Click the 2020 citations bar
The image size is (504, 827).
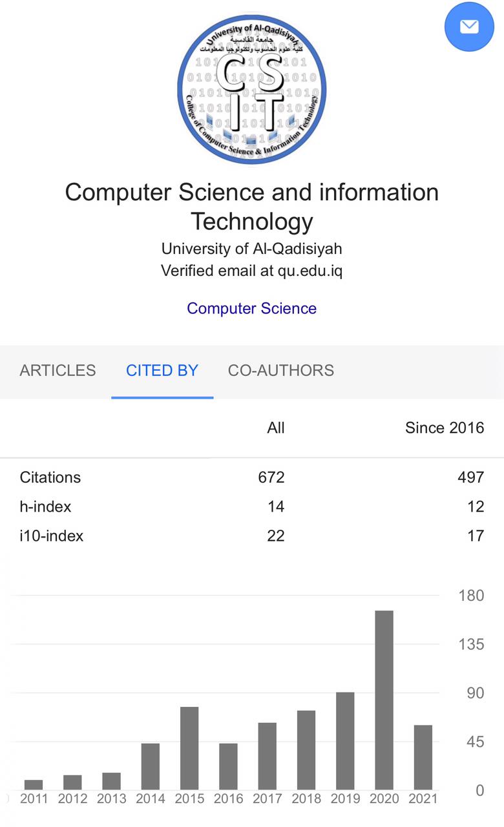(384, 700)
